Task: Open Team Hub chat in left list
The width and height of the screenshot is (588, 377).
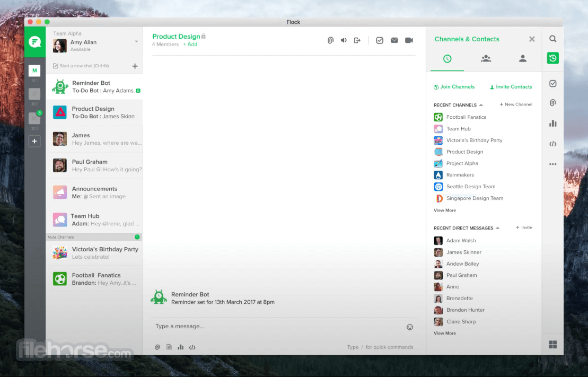Action: 94,220
